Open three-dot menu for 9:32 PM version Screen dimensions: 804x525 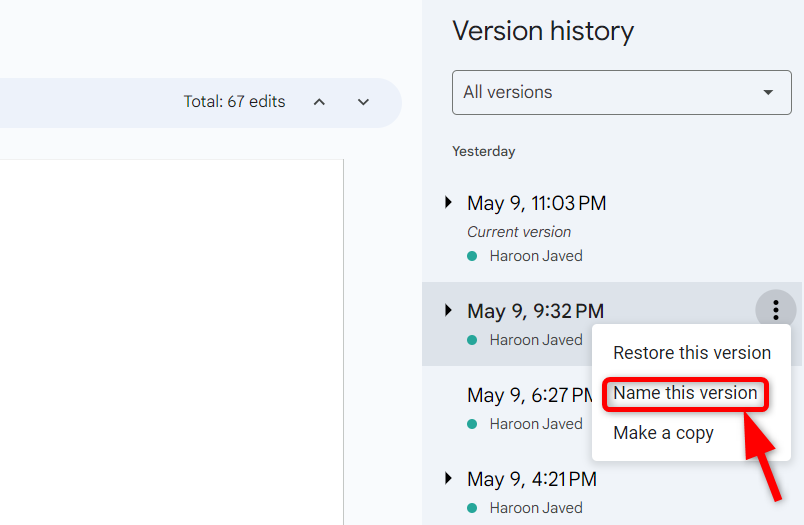[x=775, y=310]
